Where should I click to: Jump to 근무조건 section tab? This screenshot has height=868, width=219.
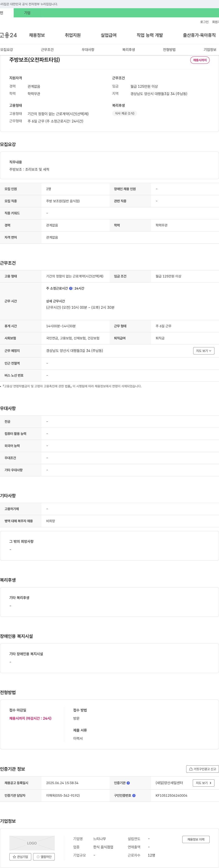pyautogui.click(x=47, y=50)
